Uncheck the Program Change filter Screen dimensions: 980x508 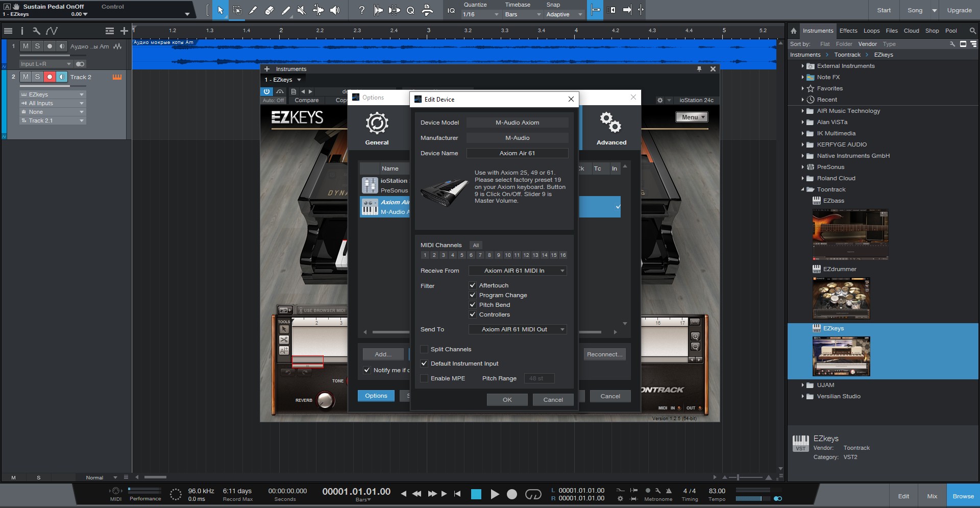pyautogui.click(x=473, y=295)
